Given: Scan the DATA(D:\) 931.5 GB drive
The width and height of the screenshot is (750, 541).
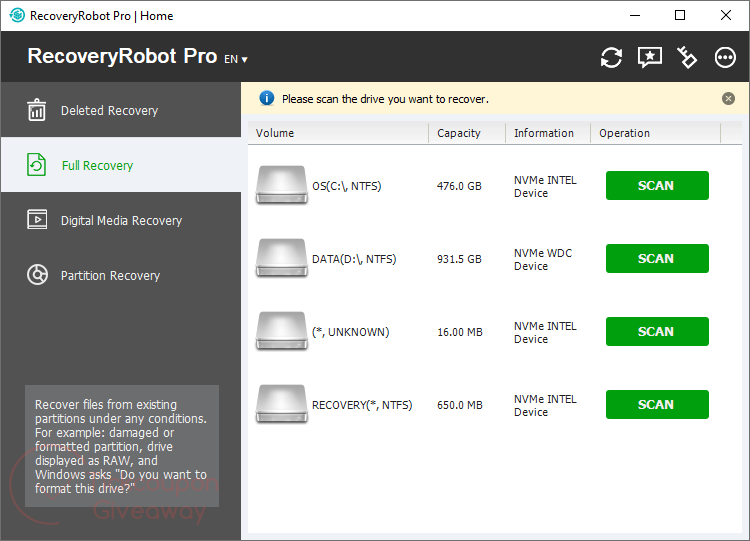Looking at the screenshot, I should (x=657, y=259).
